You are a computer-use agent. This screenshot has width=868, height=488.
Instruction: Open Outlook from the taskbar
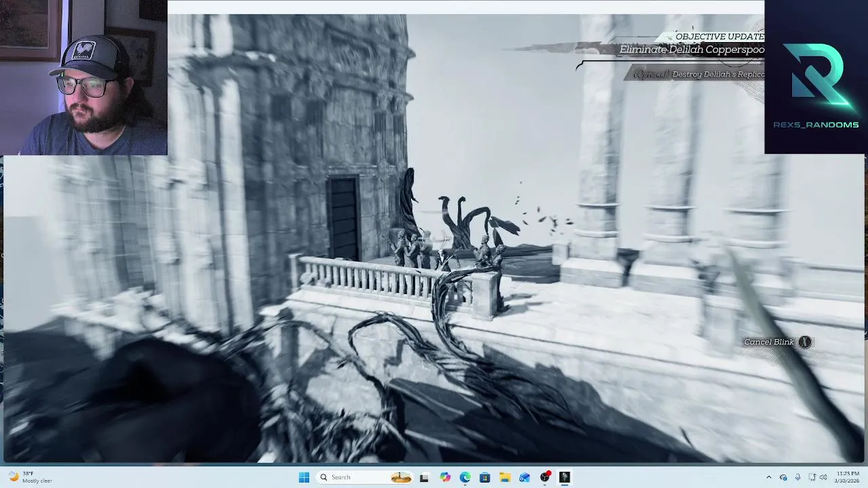(524, 477)
